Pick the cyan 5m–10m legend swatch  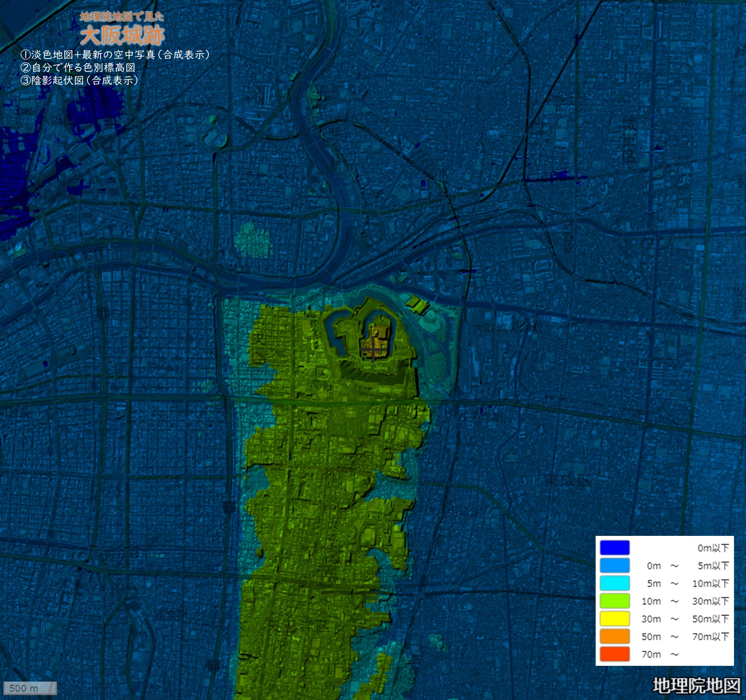[x=614, y=583]
